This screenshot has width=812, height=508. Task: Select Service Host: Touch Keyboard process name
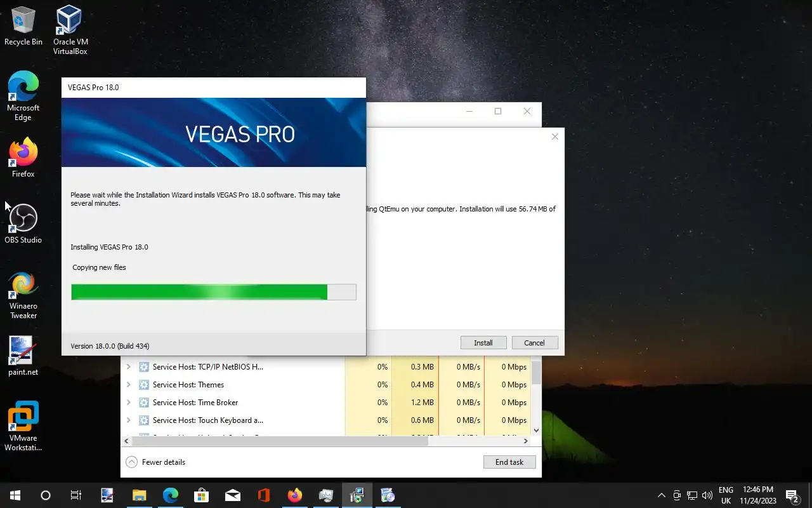(x=208, y=420)
